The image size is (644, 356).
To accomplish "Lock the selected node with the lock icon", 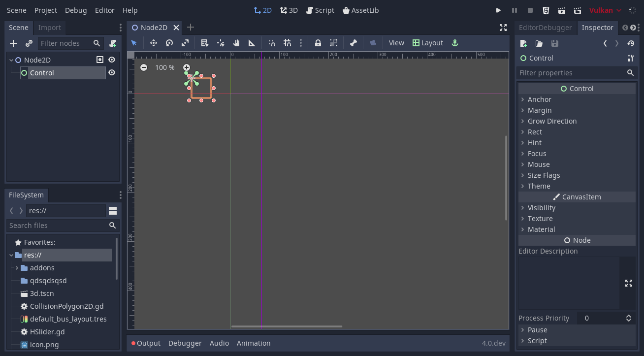I will (318, 43).
